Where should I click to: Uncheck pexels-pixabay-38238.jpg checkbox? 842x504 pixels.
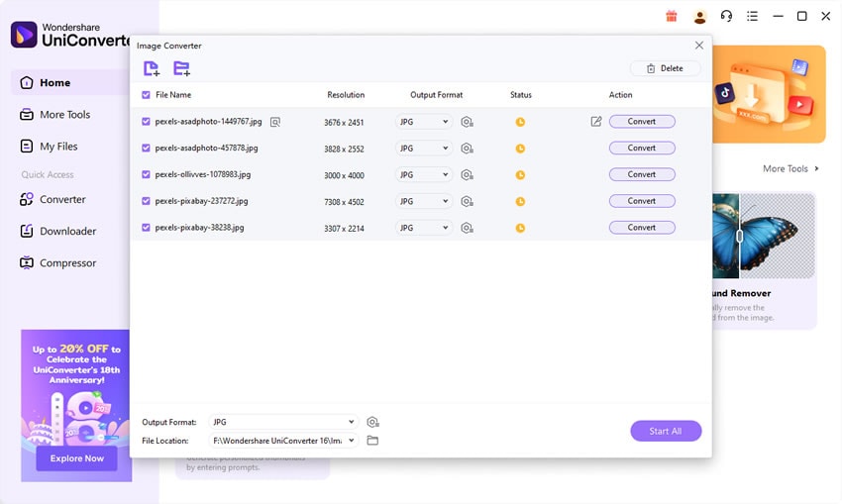pyautogui.click(x=146, y=228)
